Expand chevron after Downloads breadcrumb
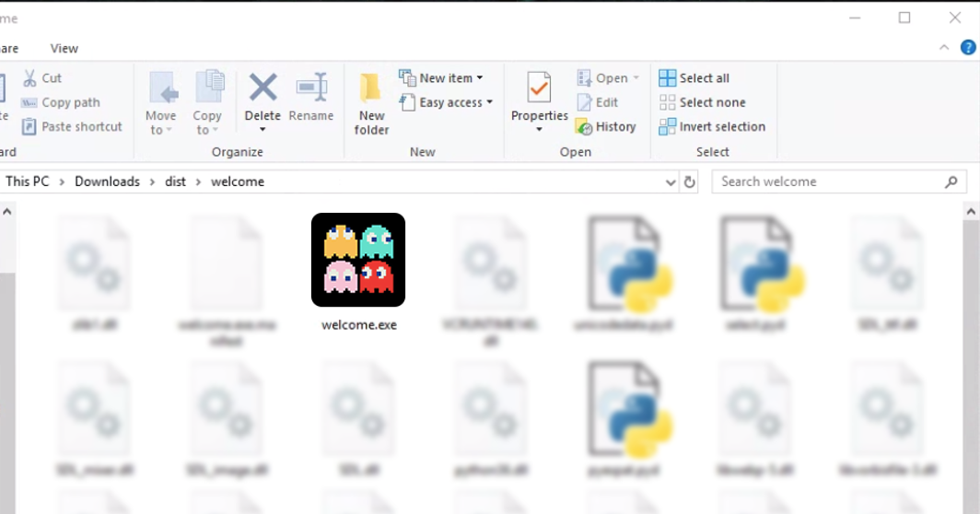The width and height of the screenshot is (980, 514). coord(153,182)
